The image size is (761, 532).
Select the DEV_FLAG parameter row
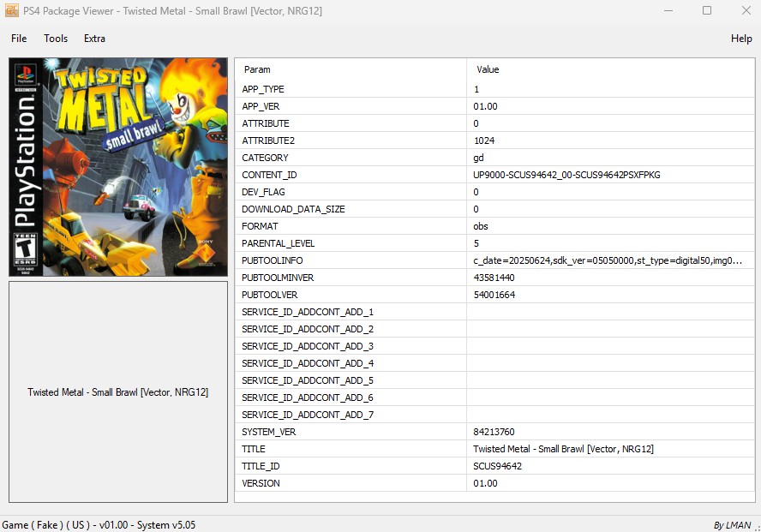point(494,192)
